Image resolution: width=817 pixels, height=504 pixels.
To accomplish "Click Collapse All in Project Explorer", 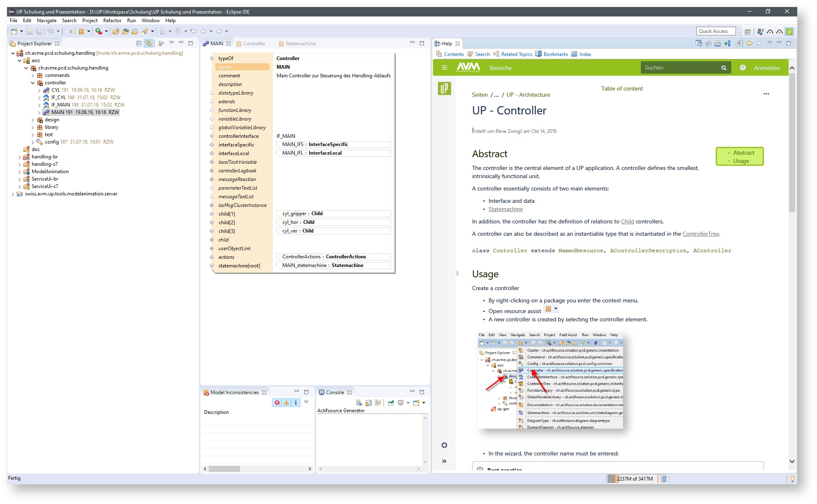I will (139, 43).
